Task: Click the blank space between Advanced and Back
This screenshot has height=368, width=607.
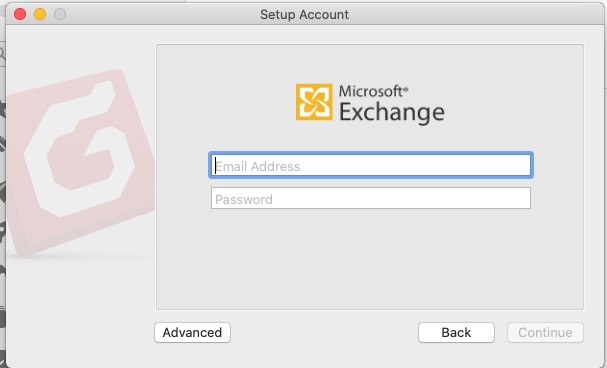Action: point(324,332)
